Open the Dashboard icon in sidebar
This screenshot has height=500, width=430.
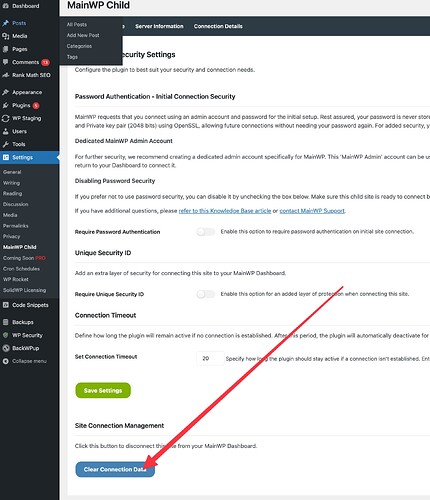coord(5,6)
